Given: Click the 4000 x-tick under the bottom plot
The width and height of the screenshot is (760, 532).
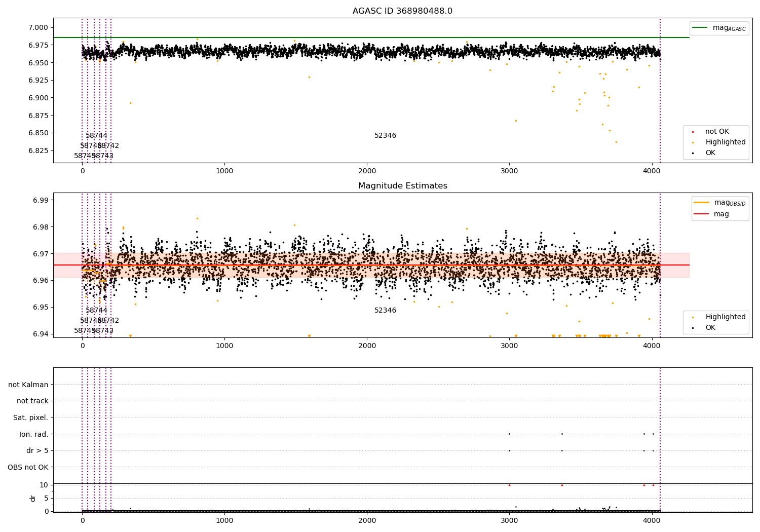Looking at the screenshot, I should pos(652,520).
